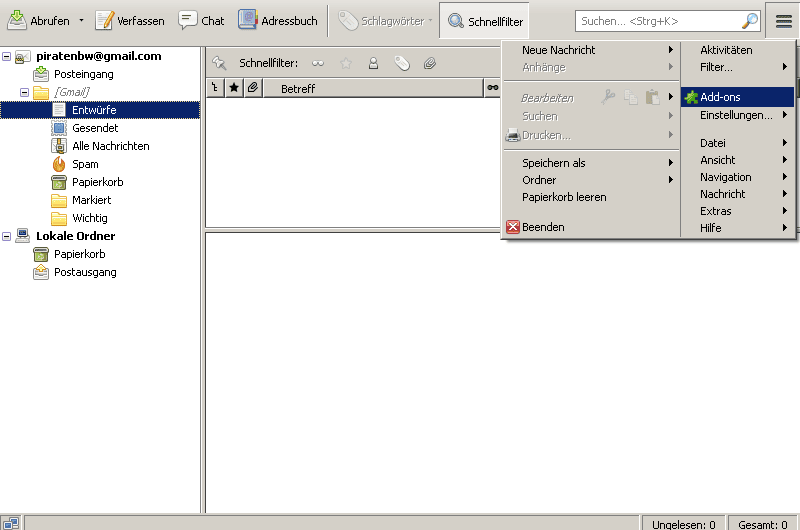Image resolution: width=800 pixels, height=530 pixels.
Task: Open the Add-ons menu item
Action: pyautogui.click(x=737, y=97)
